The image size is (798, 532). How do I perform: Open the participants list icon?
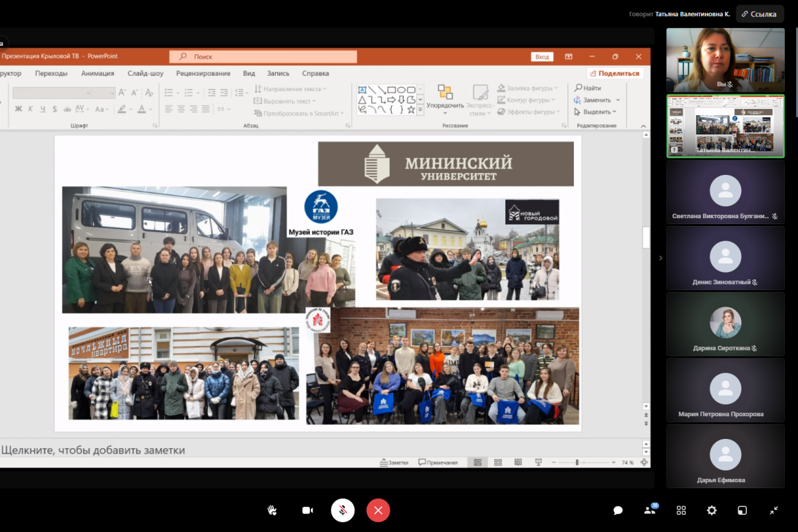pyautogui.click(x=650, y=510)
